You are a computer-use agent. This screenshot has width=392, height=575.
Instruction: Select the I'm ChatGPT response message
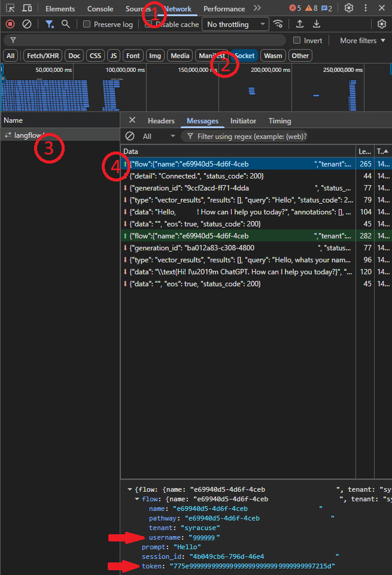256,272
